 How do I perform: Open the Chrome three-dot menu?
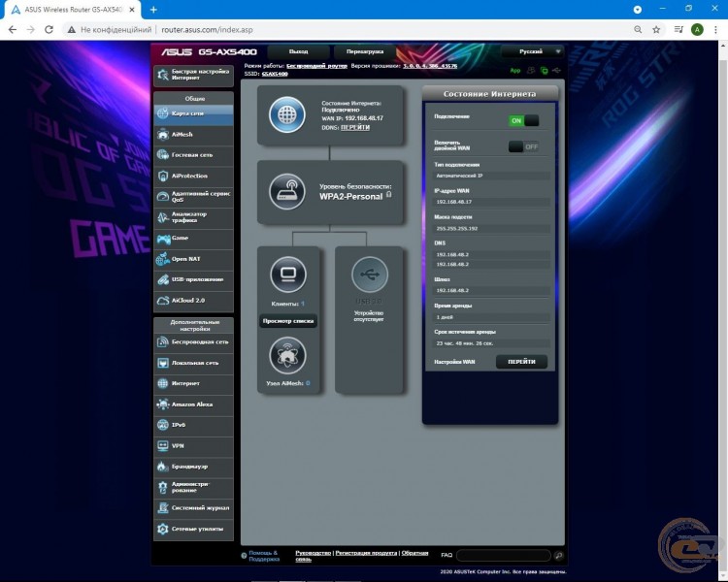point(715,30)
